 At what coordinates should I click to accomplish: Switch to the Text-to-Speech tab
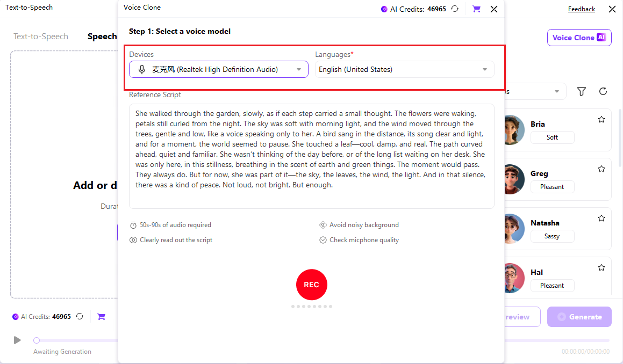coord(41,37)
